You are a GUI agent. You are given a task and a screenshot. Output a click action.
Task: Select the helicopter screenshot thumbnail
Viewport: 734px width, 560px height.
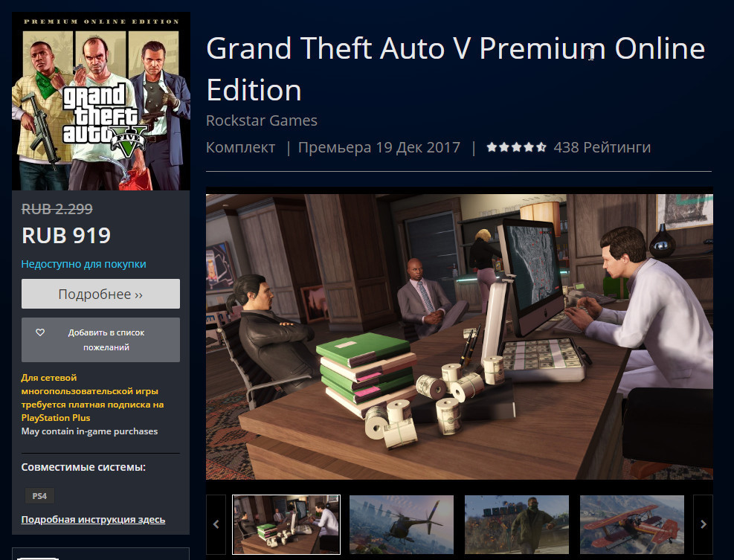click(x=402, y=524)
